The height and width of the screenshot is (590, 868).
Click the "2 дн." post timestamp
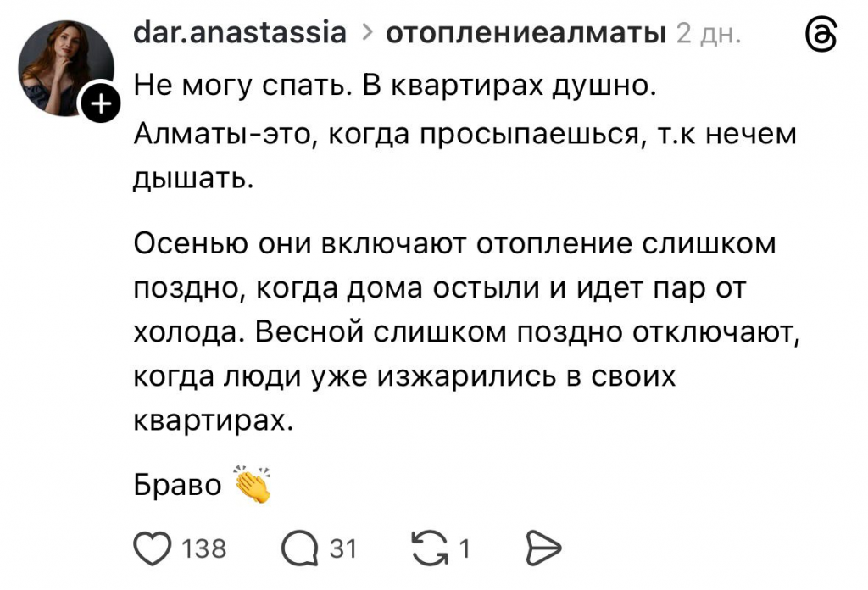pos(709,34)
